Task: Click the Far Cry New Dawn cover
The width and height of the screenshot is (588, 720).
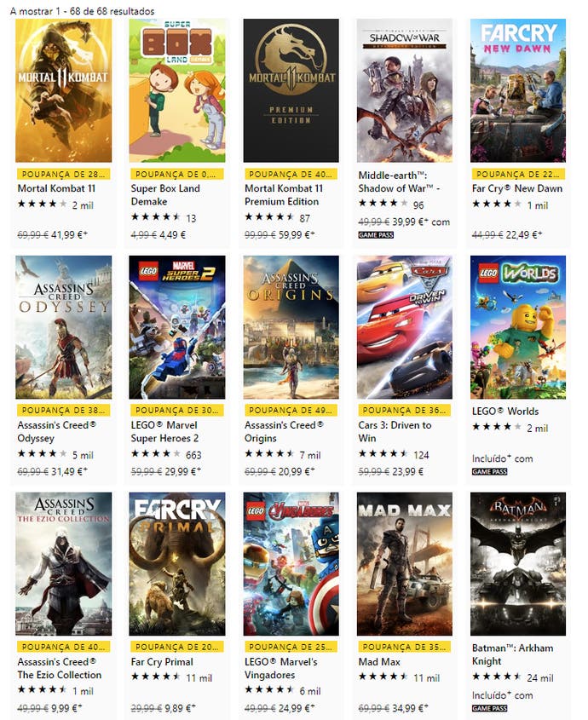Action: (518, 90)
